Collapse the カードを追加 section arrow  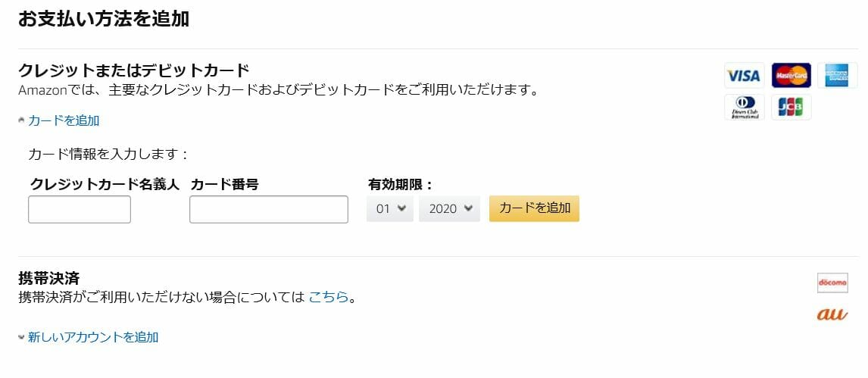coord(22,120)
